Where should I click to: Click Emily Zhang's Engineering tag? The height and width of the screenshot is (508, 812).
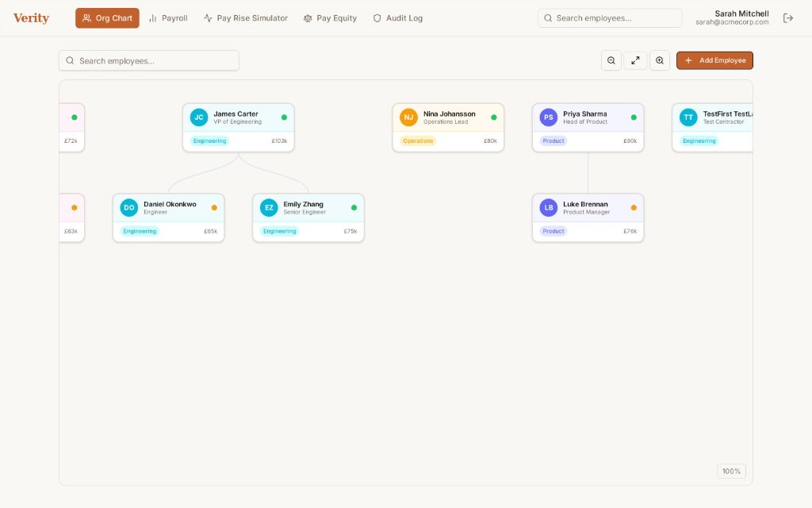[x=280, y=231]
